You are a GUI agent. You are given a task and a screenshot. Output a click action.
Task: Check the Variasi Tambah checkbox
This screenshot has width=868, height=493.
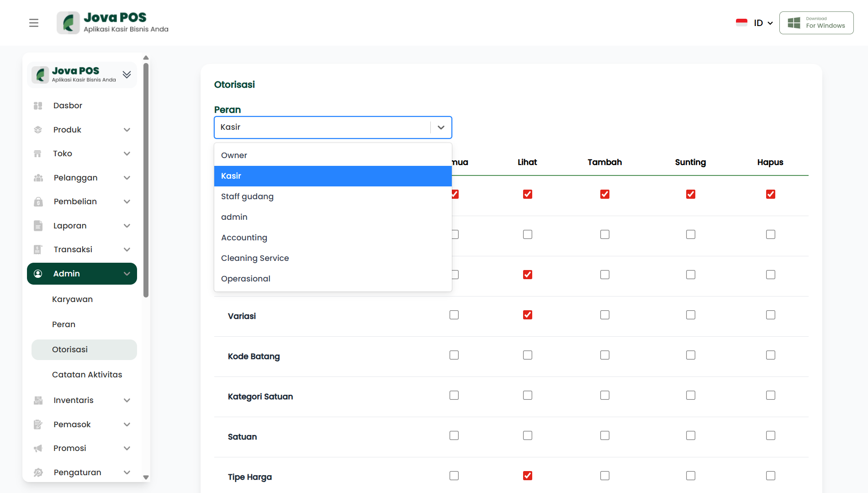click(604, 315)
